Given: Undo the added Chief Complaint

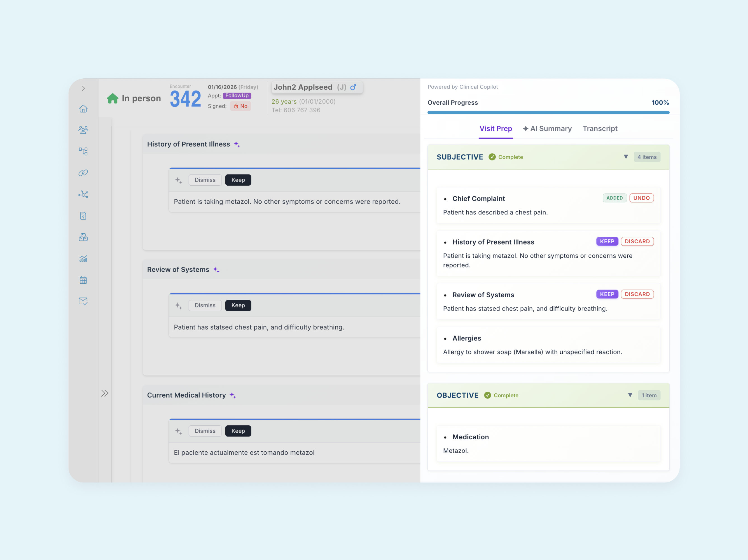Looking at the screenshot, I should pyautogui.click(x=641, y=198).
